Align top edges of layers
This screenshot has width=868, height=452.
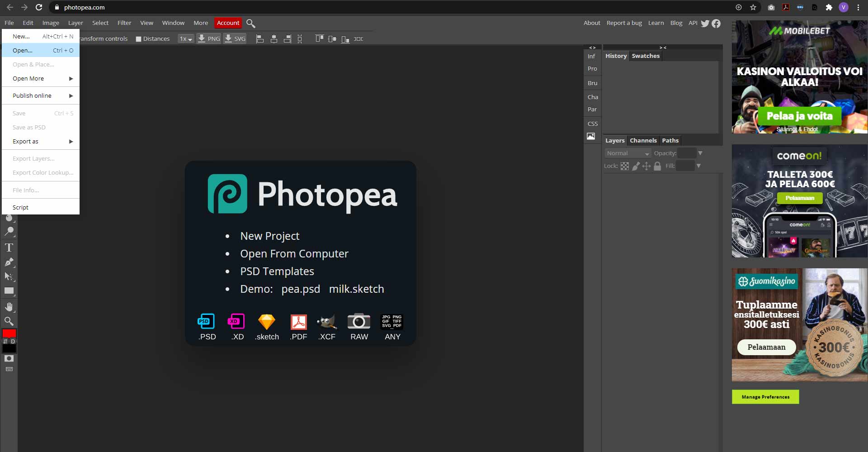pos(320,39)
